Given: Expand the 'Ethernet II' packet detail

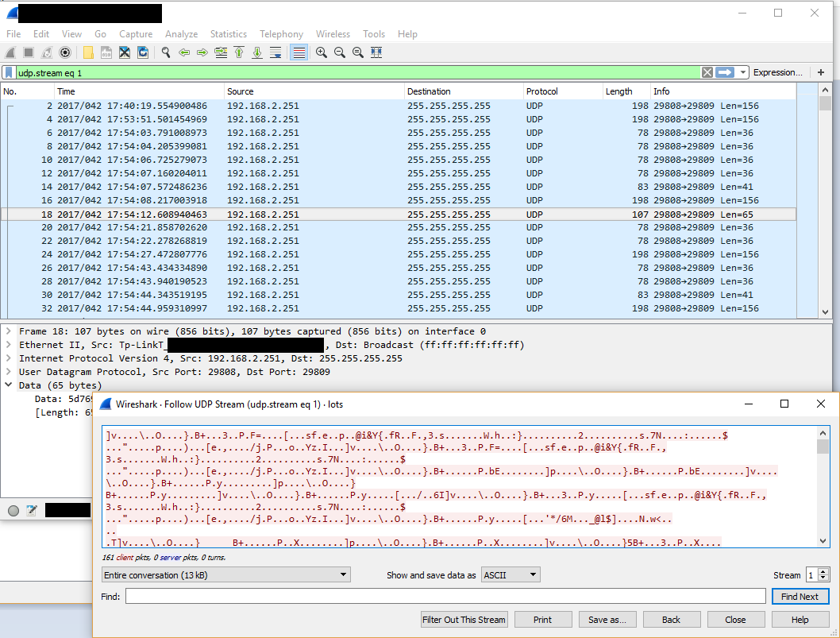Looking at the screenshot, I should 8,344.
